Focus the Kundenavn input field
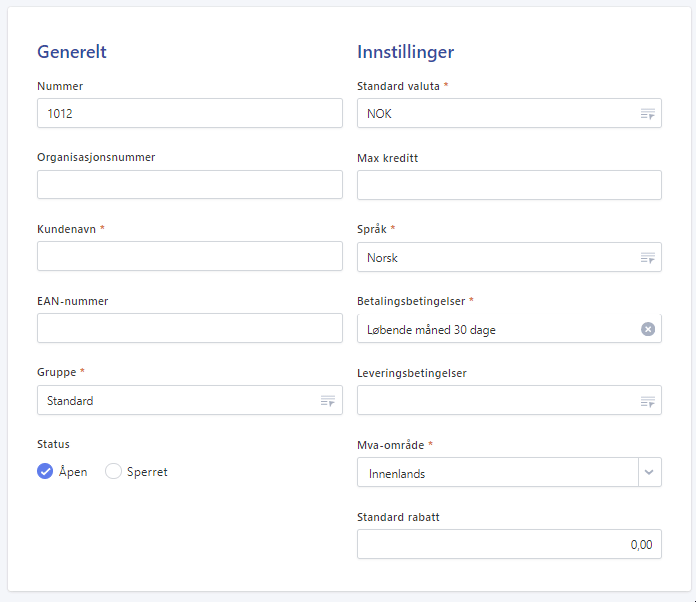Image resolution: width=696 pixels, height=602 pixels. click(190, 256)
